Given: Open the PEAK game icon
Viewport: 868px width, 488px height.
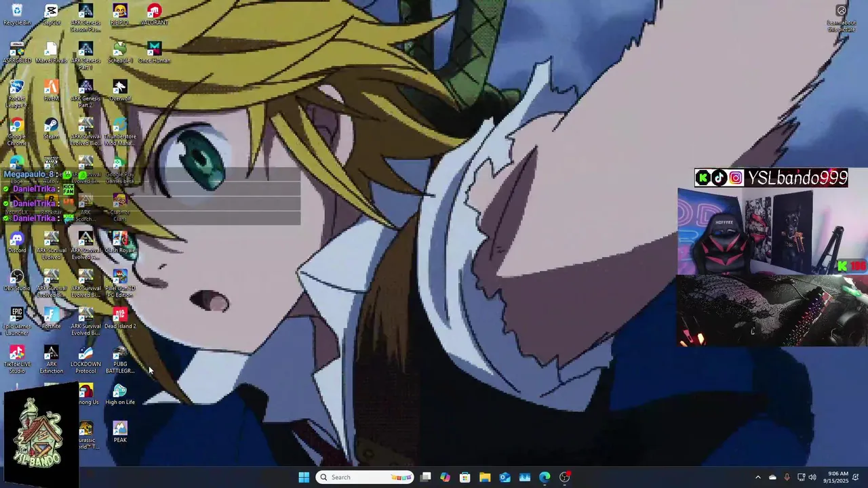Looking at the screenshot, I should (x=120, y=432).
